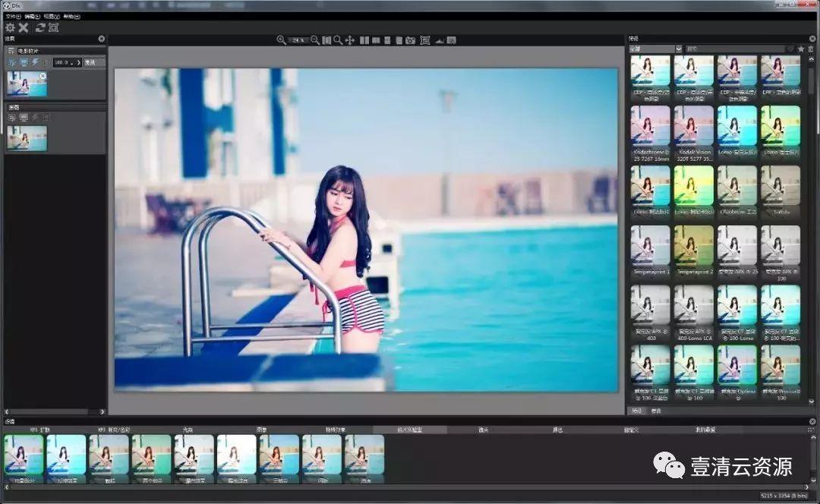The width and height of the screenshot is (820, 504).
Task: Click the circular arrows reset icon
Action: click(x=40, y=28)
